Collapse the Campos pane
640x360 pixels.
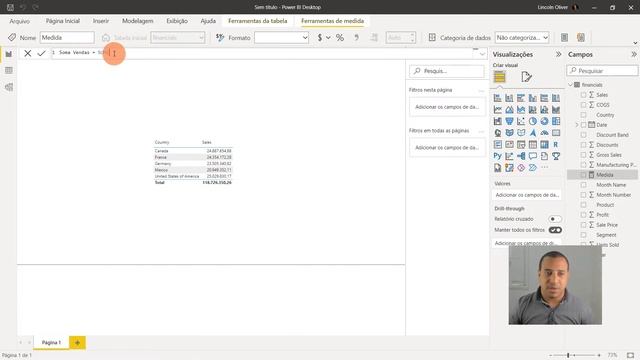point(633,54)
